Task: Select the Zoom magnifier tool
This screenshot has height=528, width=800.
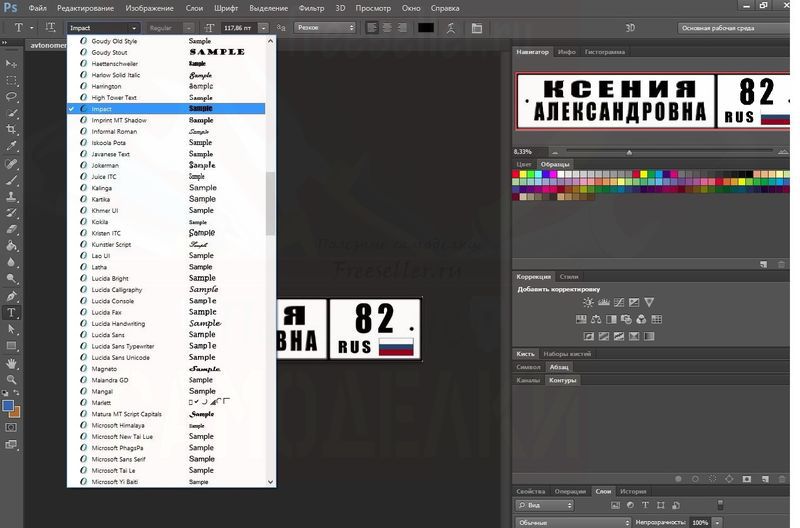Action: (x=12, y=380)
